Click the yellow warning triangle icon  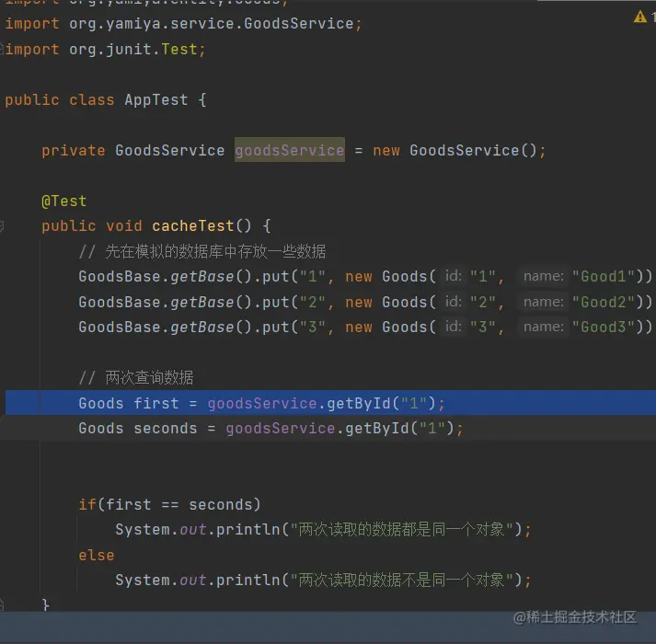pos(639,17)
